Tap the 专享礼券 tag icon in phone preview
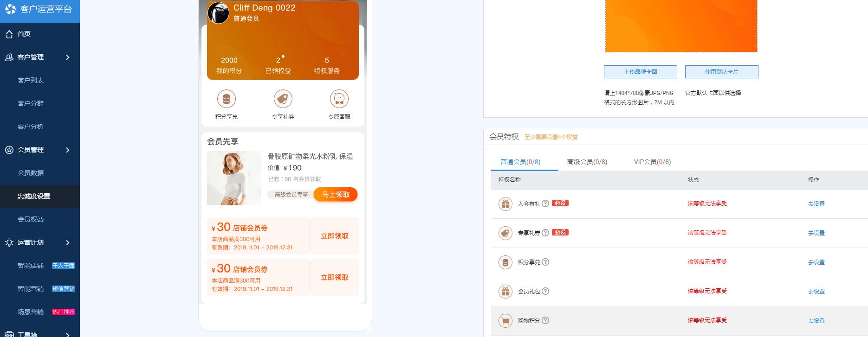 coord(283,99)
